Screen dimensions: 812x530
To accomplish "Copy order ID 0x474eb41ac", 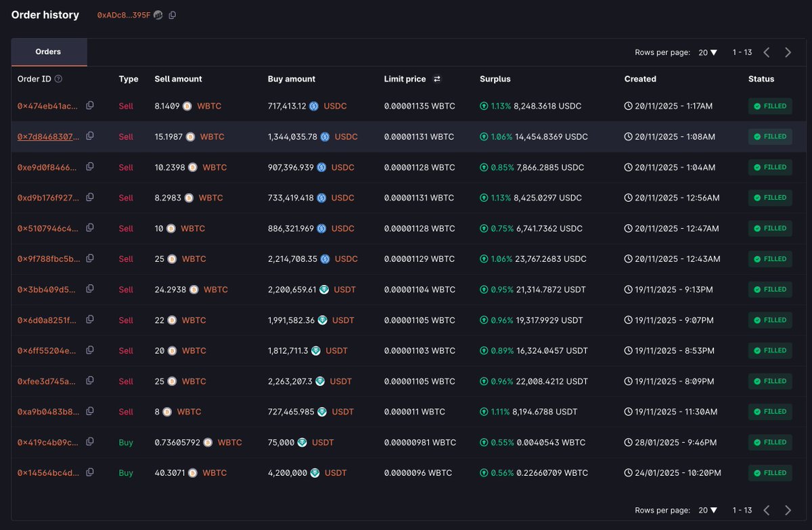I will 90,106.
